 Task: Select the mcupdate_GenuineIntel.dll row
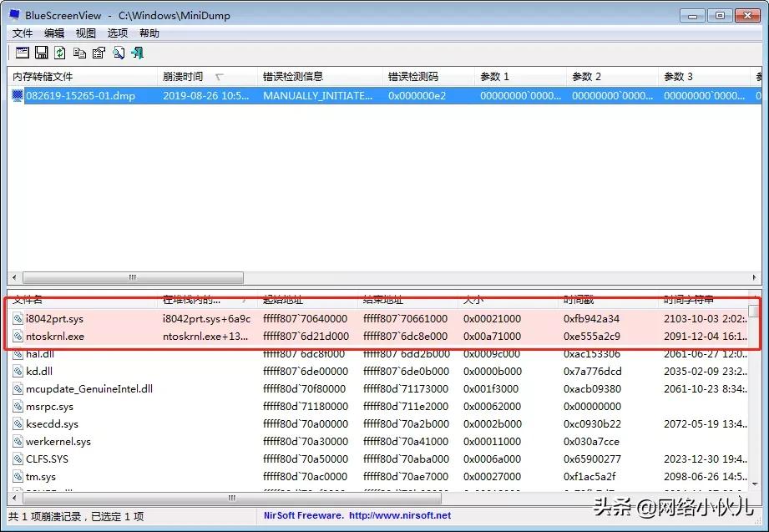tap(89, 388)
